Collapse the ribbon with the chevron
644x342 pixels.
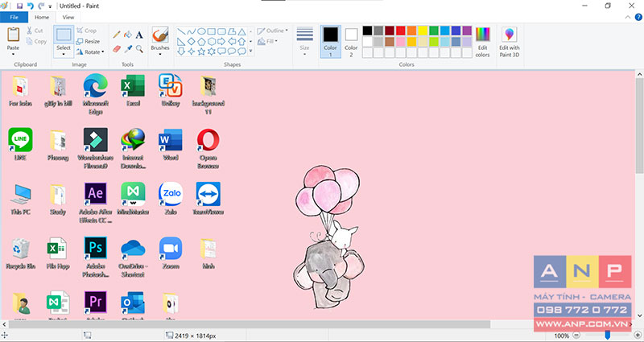[628, 17]
